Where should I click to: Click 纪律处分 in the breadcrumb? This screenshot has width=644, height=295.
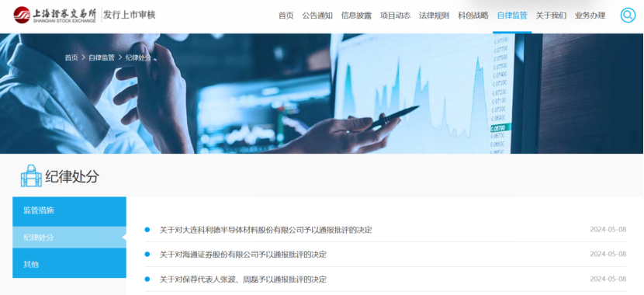point(138,58)
